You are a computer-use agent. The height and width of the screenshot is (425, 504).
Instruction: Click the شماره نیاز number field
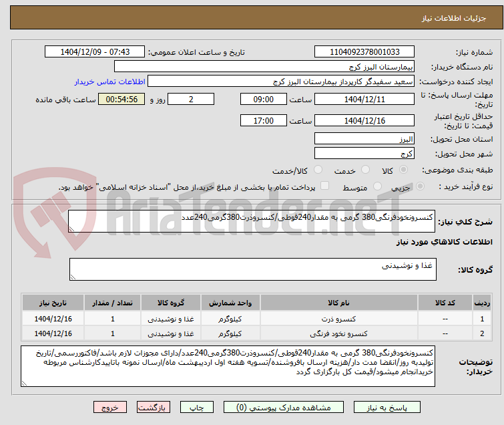coord(364,52)
